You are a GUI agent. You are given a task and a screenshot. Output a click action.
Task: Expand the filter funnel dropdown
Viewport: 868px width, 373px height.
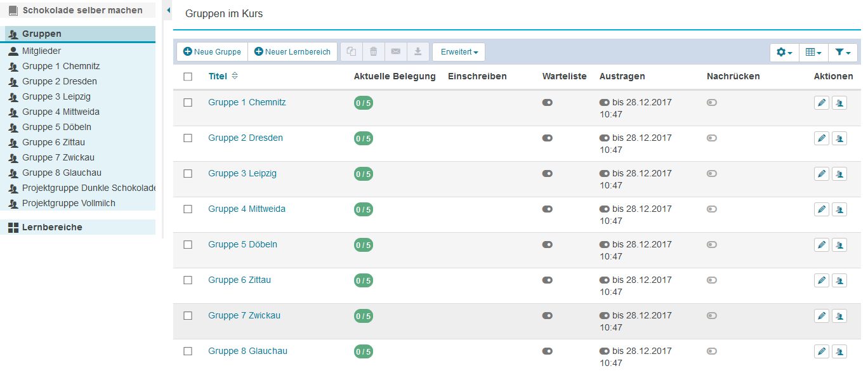(843, 53)
